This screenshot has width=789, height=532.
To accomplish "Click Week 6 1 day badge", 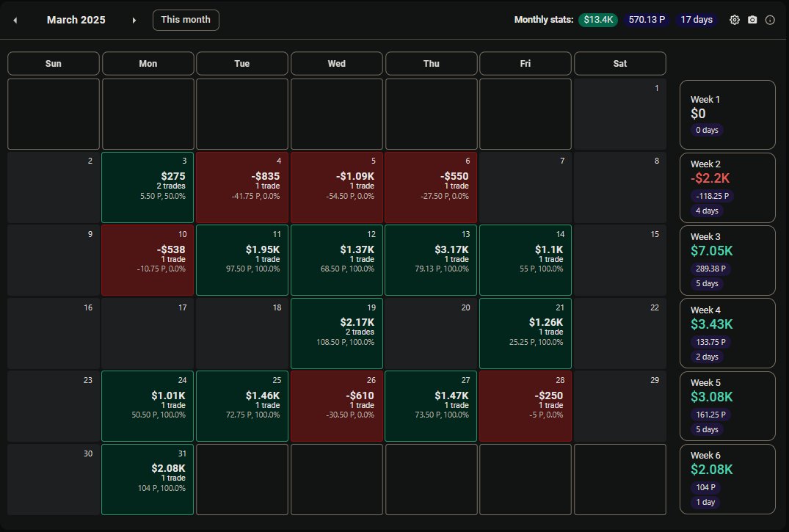I will (x=705, y=502).
